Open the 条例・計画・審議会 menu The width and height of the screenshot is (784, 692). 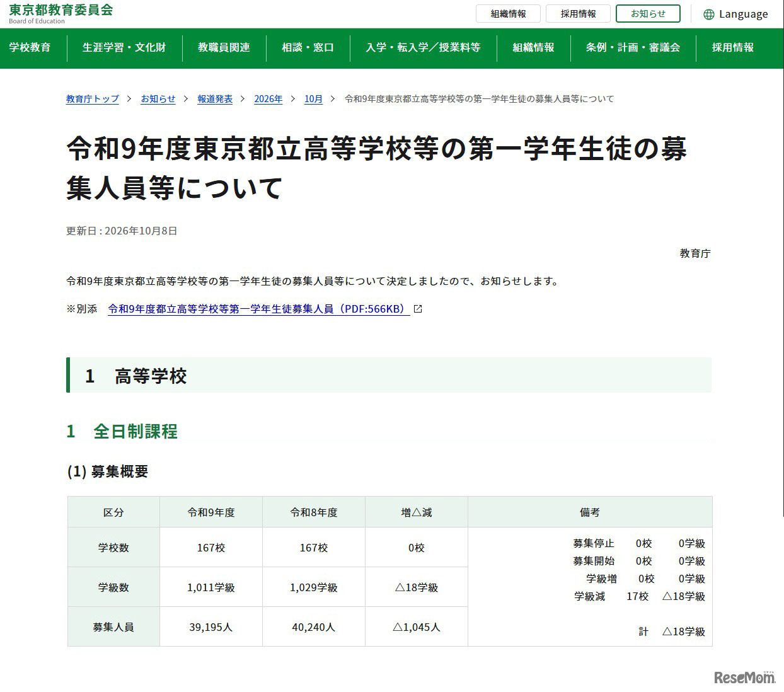(633, 47)
